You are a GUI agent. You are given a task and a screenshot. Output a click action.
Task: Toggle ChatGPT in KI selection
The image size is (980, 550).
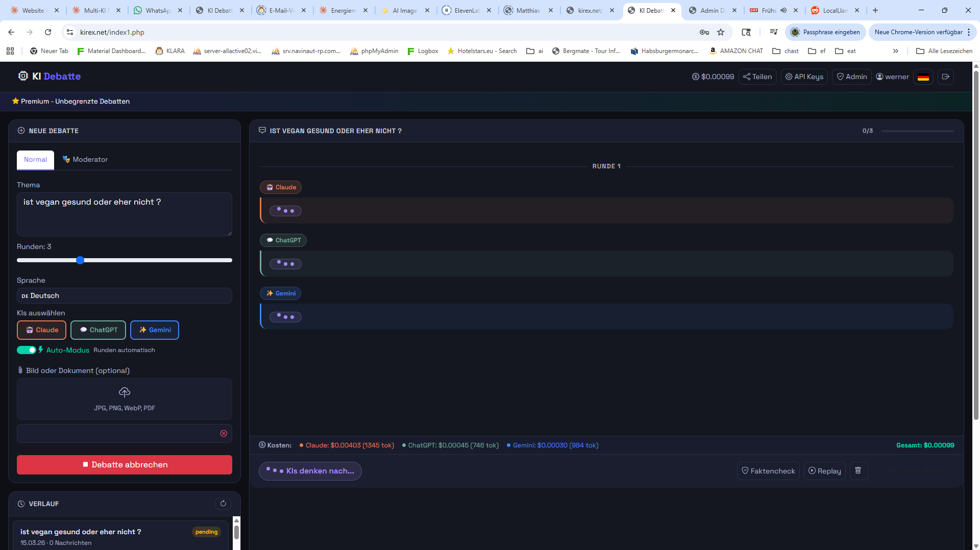pyautogui.click(x=99, y=330)
